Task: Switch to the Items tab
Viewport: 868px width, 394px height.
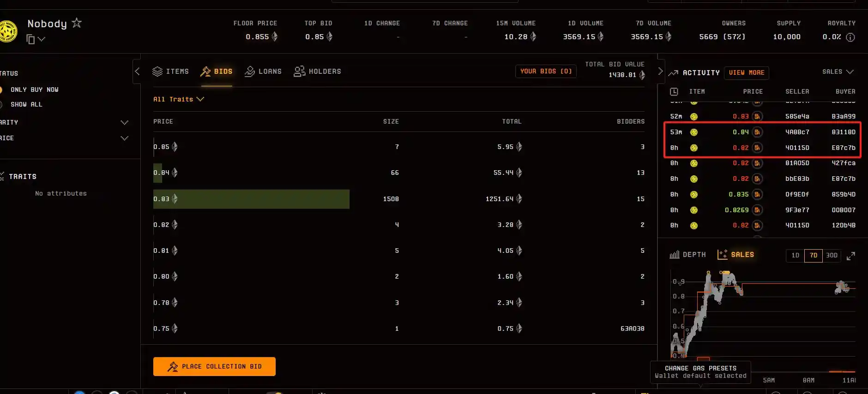Action: click(x=171, y=72)
